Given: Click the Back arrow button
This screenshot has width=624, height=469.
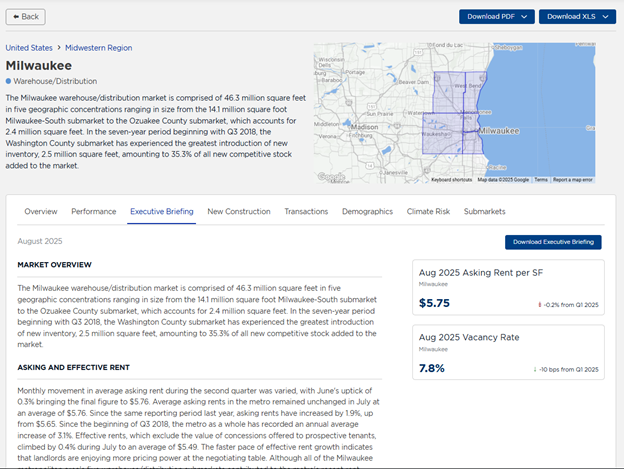Looking at the screenshot, I should (25, 16).
